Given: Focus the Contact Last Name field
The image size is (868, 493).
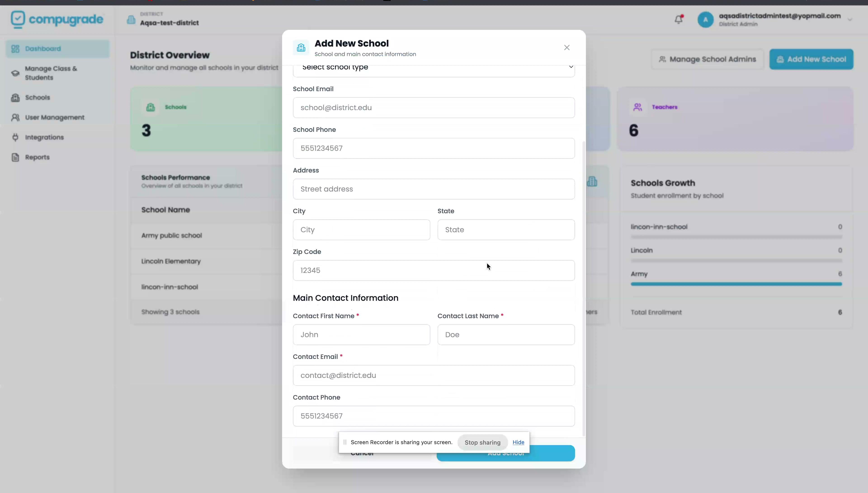Looking at the screenshot, I should pyautogui.click(x=506, y=334).
